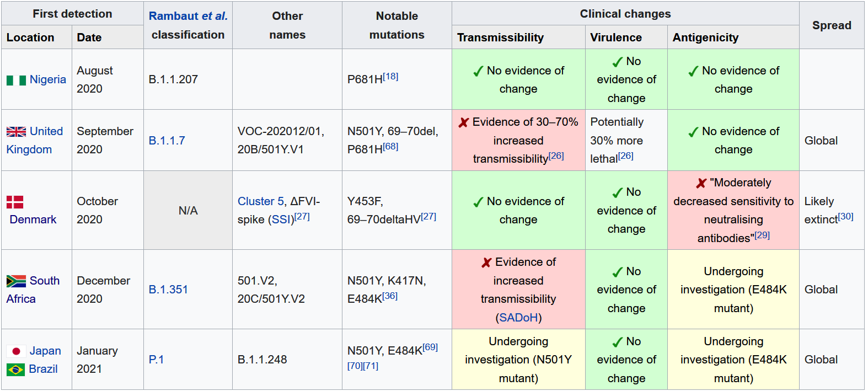Follow the P.1 variant link
This screenshot has height=391, width=868.
point(156,360)
